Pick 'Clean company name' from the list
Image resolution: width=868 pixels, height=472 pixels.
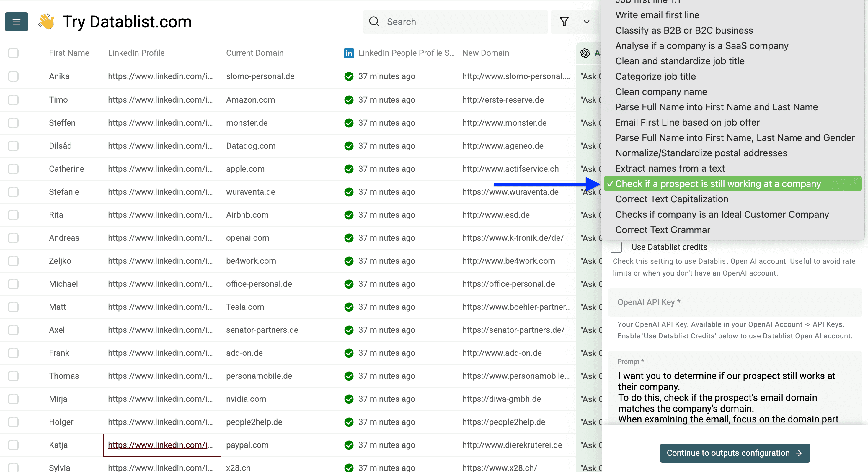[661, 91]
